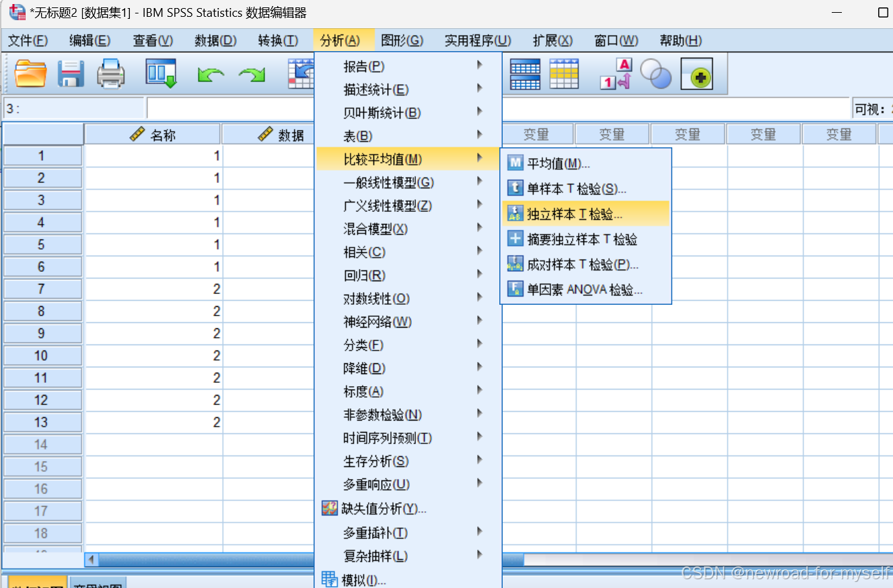Click the 缺失值分析 menu icon
The width and height of the screenshot is (893, 588).
[330, 509]
